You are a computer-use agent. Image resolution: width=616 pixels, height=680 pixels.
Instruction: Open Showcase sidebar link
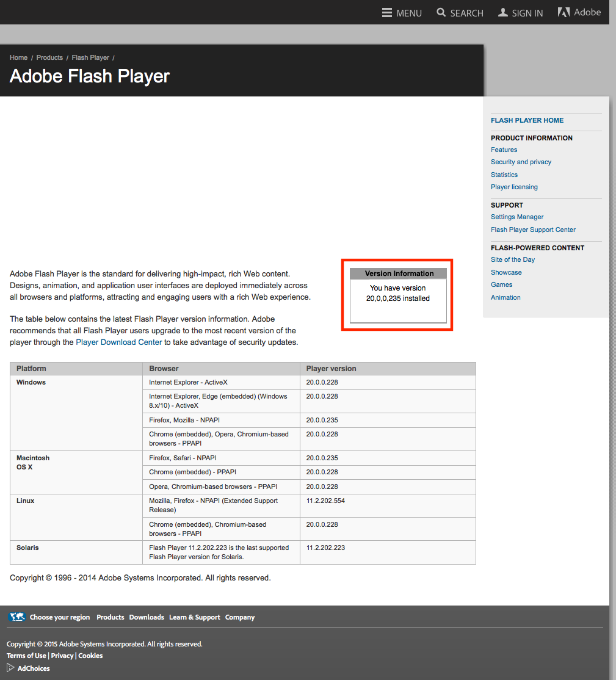(506, 272)
